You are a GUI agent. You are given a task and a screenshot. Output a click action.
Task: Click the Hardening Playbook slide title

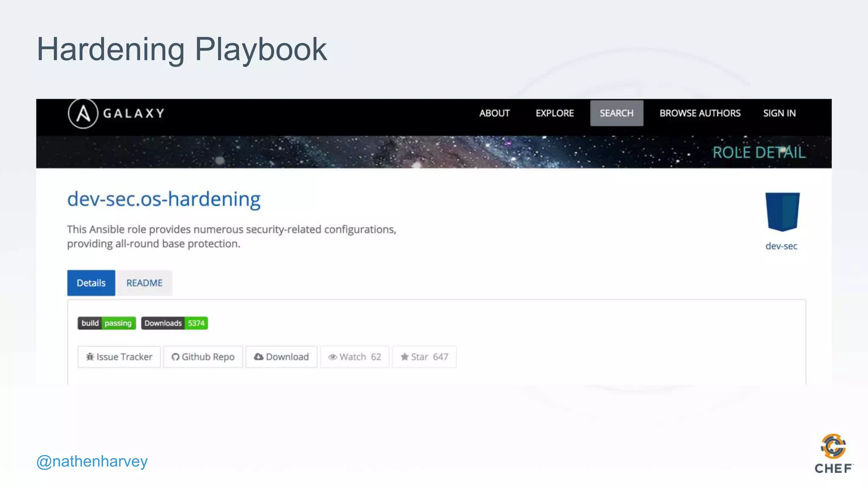[182, 50]
